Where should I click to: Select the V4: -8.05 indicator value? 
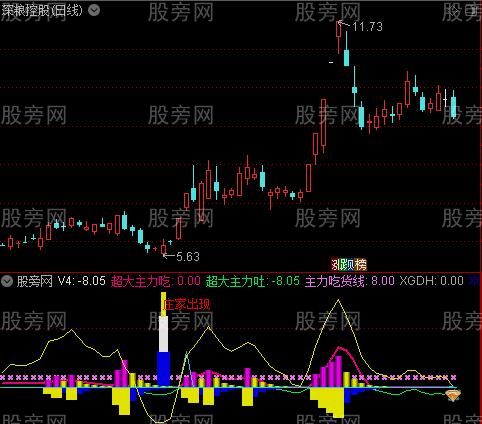click(82, 281)
